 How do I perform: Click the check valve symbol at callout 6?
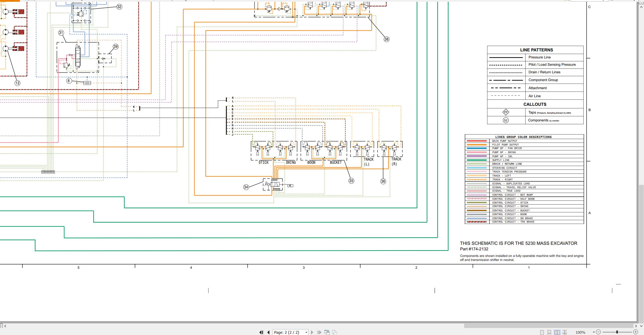click(87, 83)
